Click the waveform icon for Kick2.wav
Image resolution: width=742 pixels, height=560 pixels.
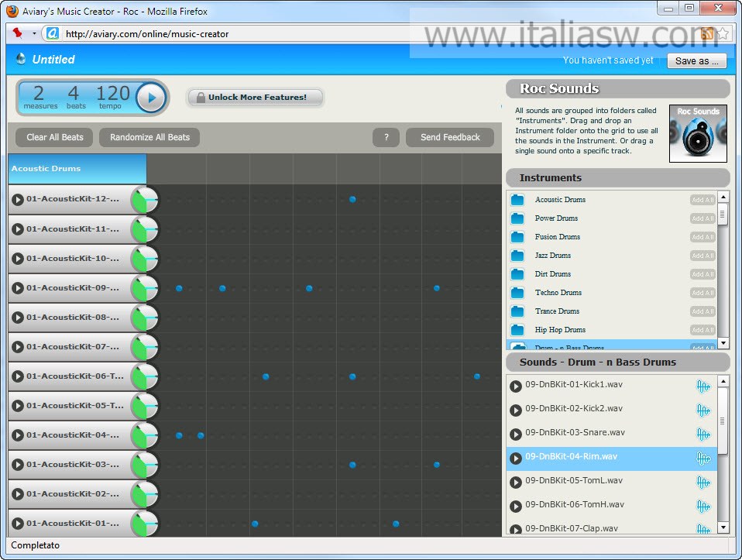(703, 410)
